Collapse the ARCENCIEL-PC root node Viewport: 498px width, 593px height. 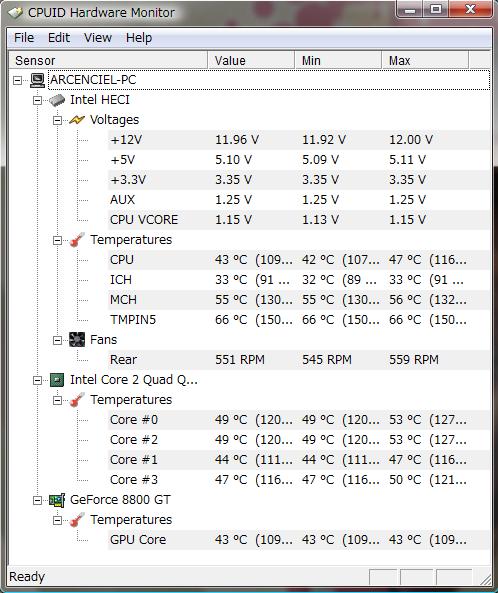click(x=17, y=80)
